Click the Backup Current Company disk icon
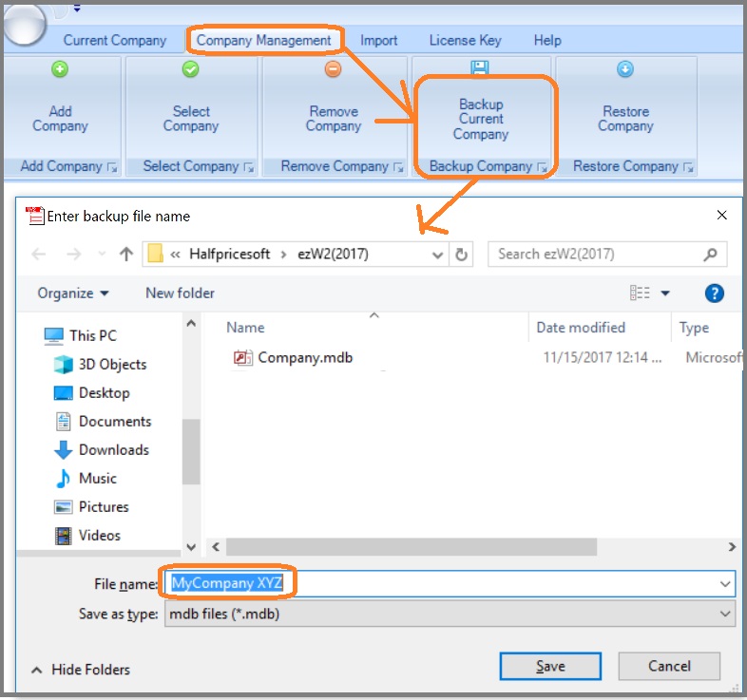The width and height of the screenshot is (747, 700). [x=480, y=68]
